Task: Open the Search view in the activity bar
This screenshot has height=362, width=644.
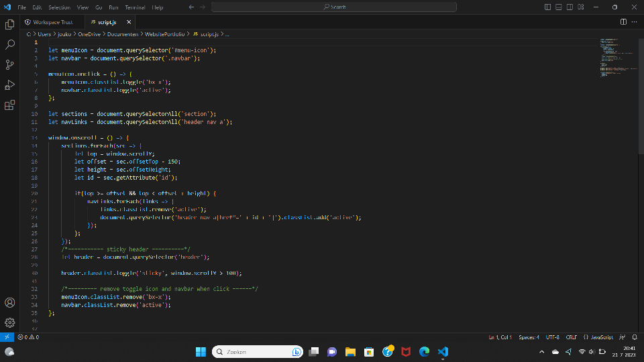Action: pyautogui.click(x=10, y=45)
